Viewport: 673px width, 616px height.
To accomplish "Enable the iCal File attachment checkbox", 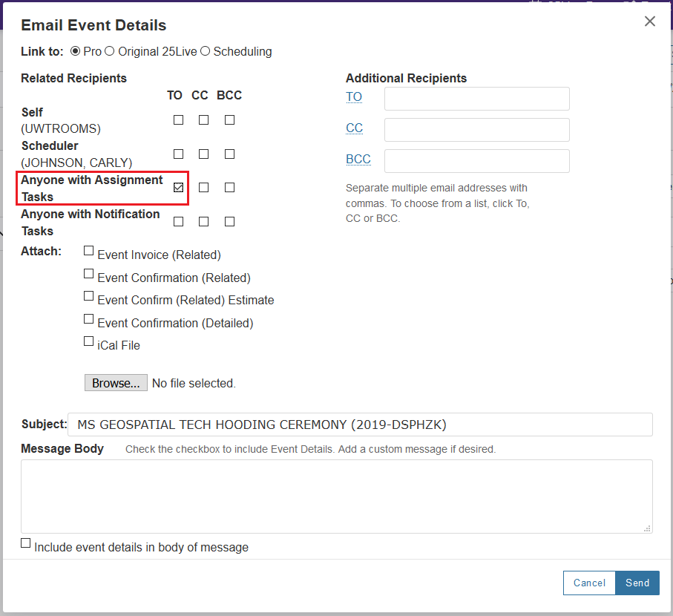I will click(89, 341).
